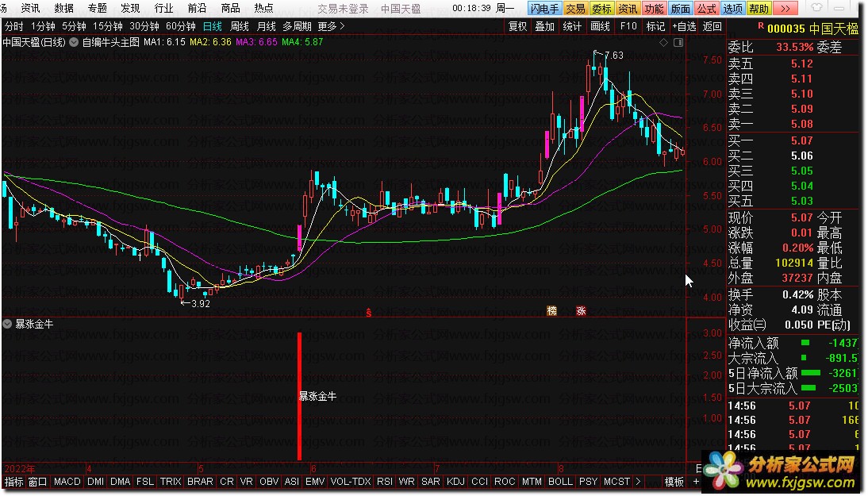868x496 pixels.
Task: Open the 专题 menu
Action: [97, 8]
